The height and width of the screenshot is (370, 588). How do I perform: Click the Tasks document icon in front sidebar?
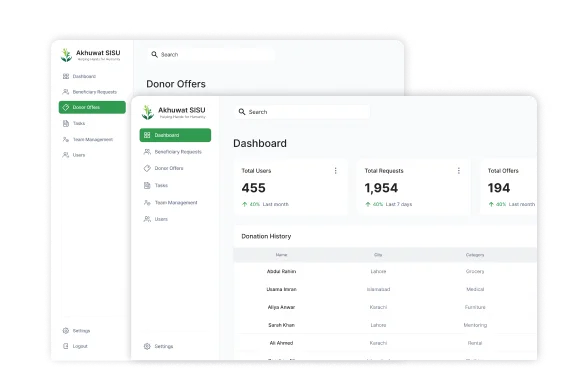tap(147, 185)
